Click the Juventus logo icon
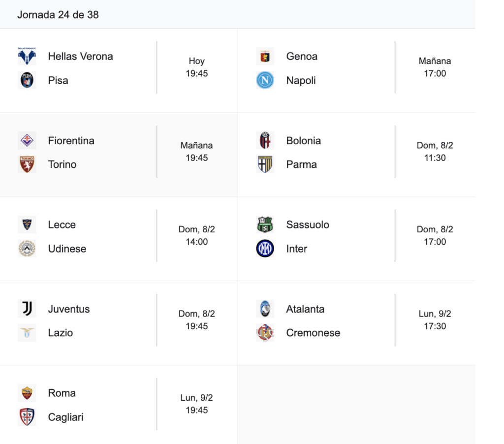 tap(27, 309)
